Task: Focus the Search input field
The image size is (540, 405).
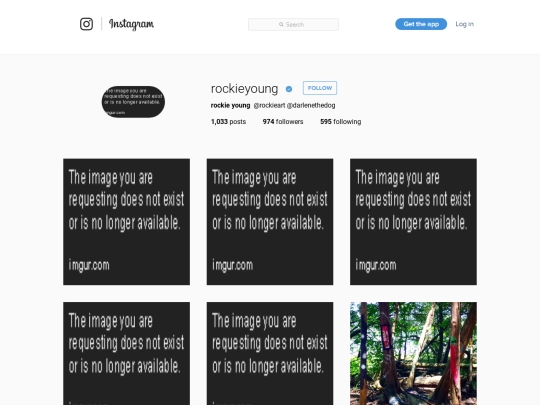Action: 293,24
